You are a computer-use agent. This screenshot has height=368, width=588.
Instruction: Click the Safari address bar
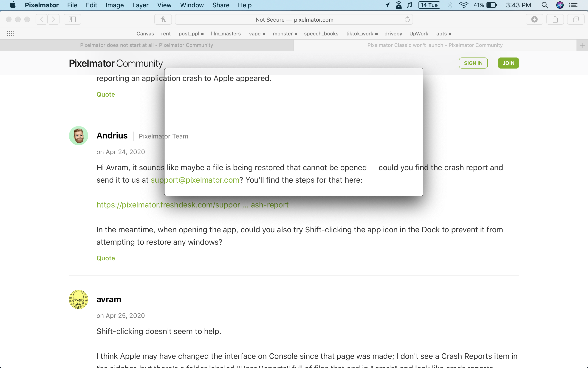[x=294, y=19]
